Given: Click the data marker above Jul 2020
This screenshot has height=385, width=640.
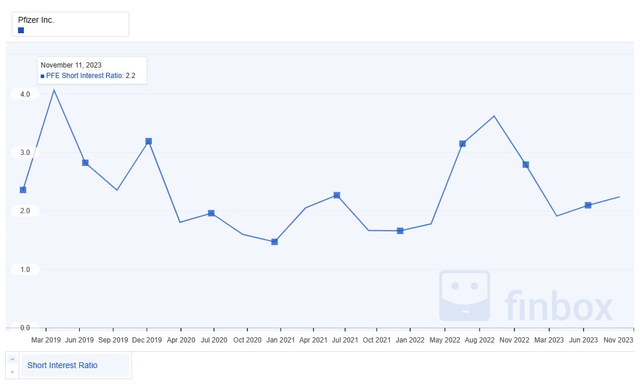Looking at the screenshot, I should coord(211,213).
